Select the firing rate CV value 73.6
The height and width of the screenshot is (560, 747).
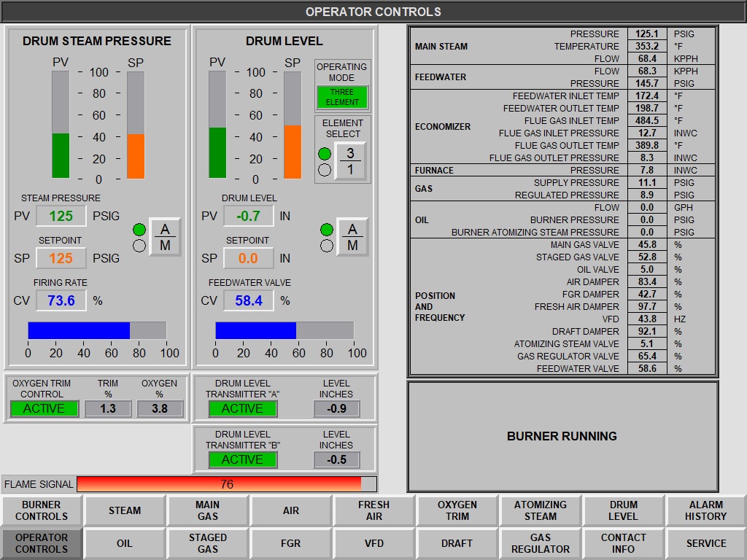coord(61,300)
